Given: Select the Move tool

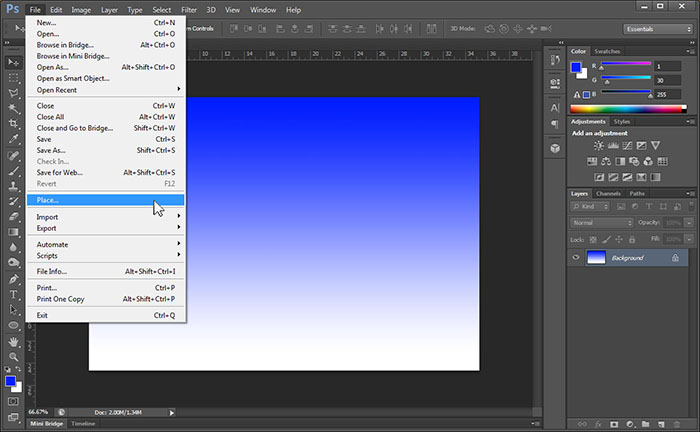Looking at the screenshot, I should point(14,62).
